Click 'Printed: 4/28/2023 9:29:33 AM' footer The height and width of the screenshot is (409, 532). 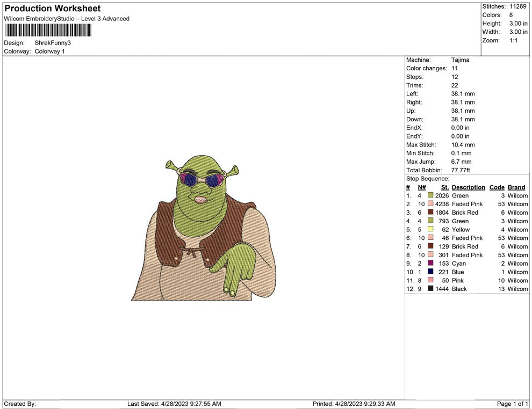tap(354, 404)
